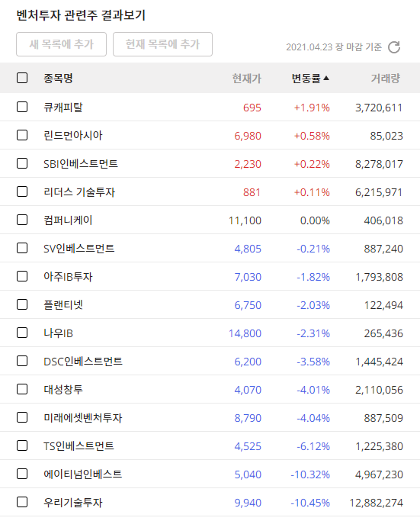Open the 나우IB stock name
This screenshot has width=420, height=521.
click(x=58, y=333)
